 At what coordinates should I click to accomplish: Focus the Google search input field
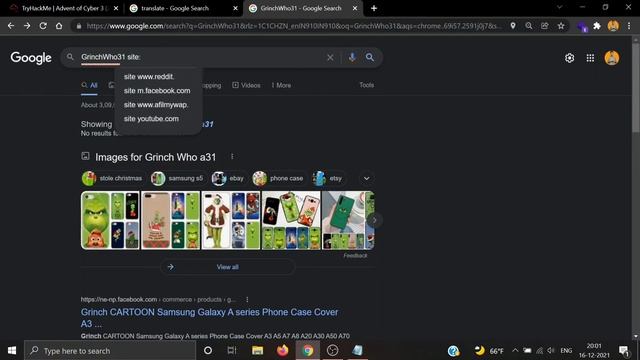(x=200, y=57)
